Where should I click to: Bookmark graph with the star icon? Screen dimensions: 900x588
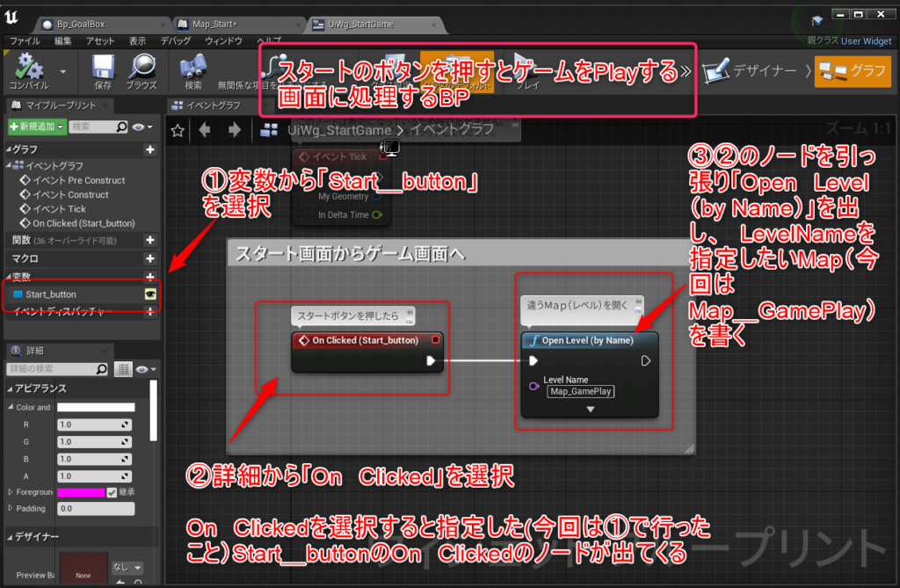(x=178, y=130)
